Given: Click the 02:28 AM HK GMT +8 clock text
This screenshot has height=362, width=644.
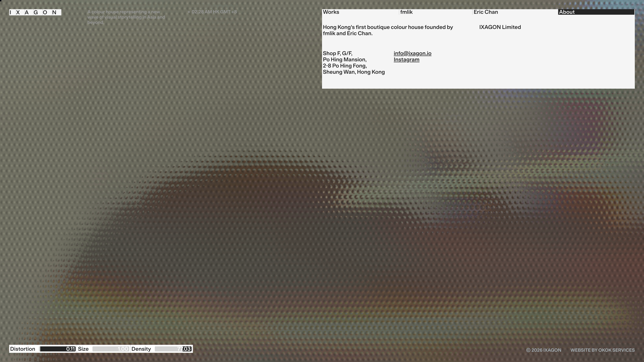Looking at the screenshot, I should (214, 12).
